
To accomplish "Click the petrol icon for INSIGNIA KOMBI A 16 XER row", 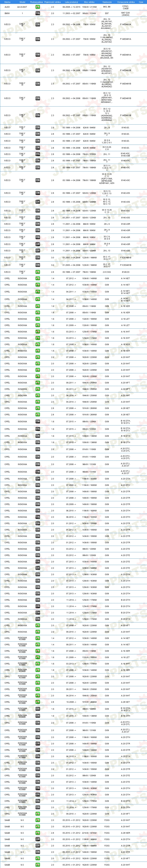I will coord(38,651).
